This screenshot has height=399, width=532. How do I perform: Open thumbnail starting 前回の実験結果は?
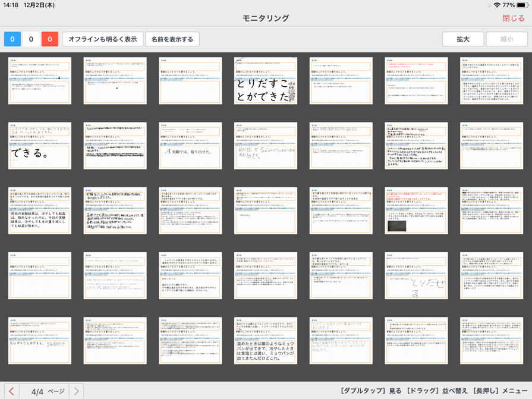[40, 211]
